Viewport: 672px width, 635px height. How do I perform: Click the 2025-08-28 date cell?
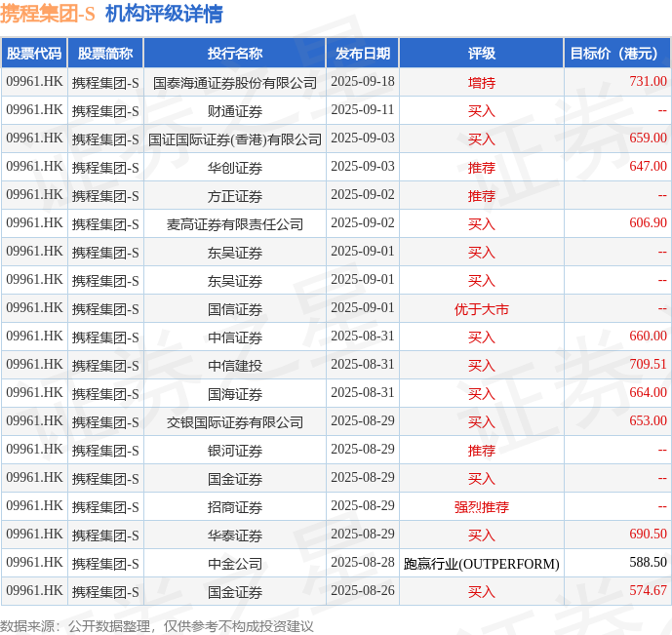coord(363,562)
